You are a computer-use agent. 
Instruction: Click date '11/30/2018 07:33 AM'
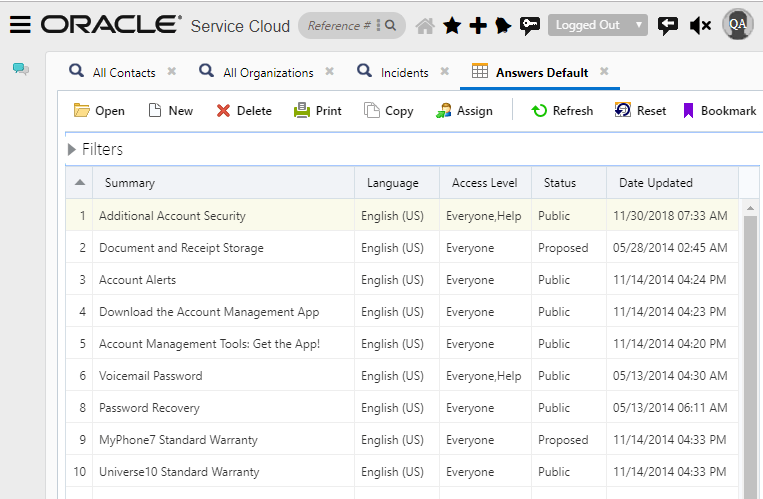coord(670,216)
